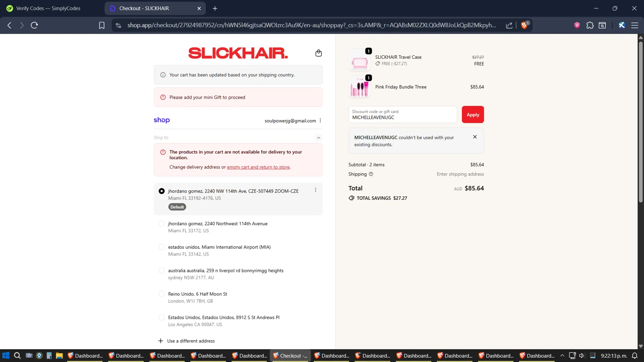Go back to previous page
The height and width of the screenshot is (362, 644).
pyautogui.click(x=9, y=25)
